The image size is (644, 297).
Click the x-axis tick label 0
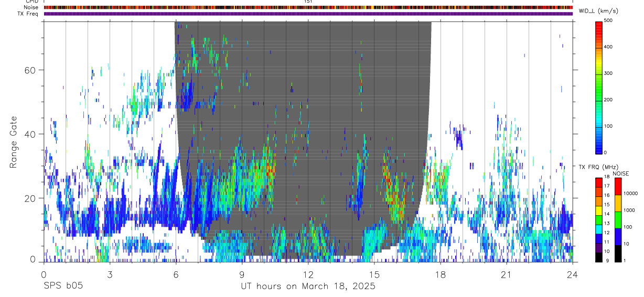44,274
